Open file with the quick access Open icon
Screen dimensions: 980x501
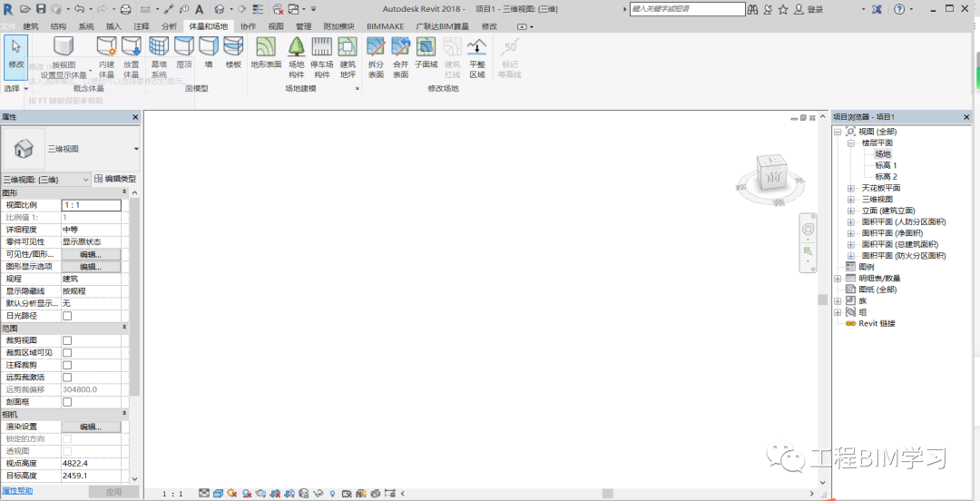[25, 9]
